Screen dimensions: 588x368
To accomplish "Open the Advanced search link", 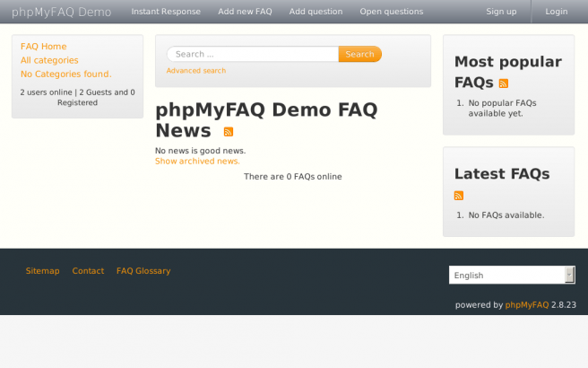I will [196, 71].
